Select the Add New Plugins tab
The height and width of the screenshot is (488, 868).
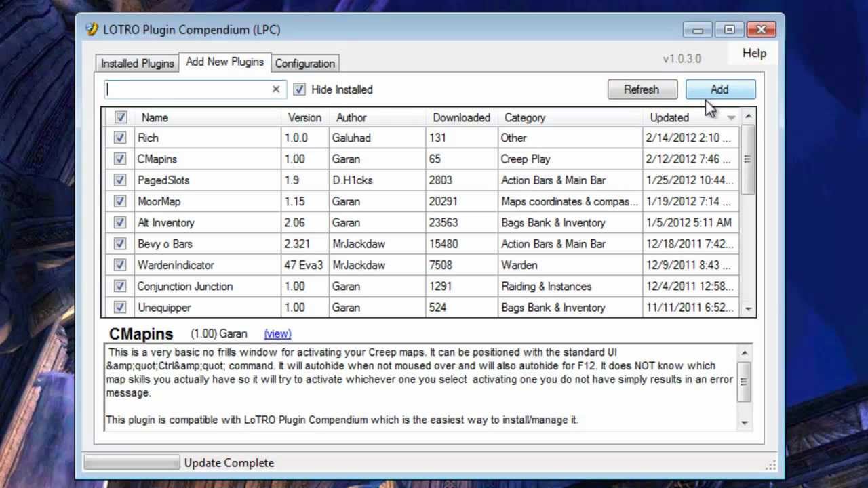pyautogui.click(x=225, y=62)
